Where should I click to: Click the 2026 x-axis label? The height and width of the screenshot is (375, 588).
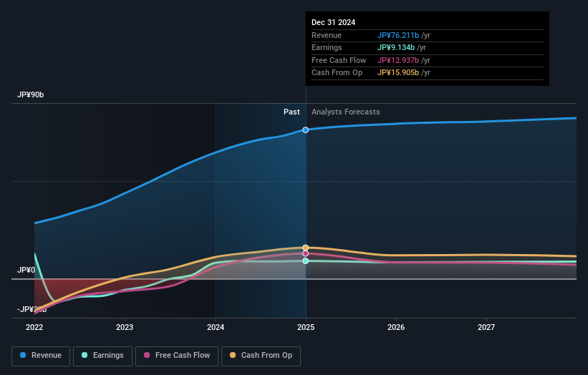click(396, 327)
